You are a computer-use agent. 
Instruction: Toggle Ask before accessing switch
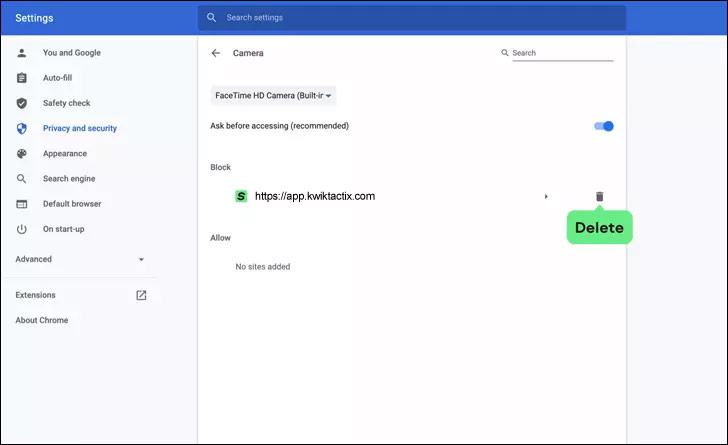point(603,126)
